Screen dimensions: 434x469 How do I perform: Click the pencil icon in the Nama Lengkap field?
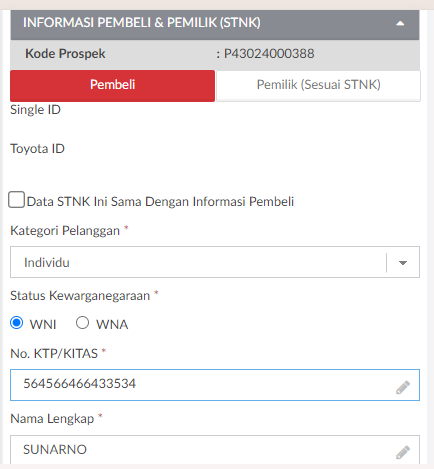click(x=403, y=452)
